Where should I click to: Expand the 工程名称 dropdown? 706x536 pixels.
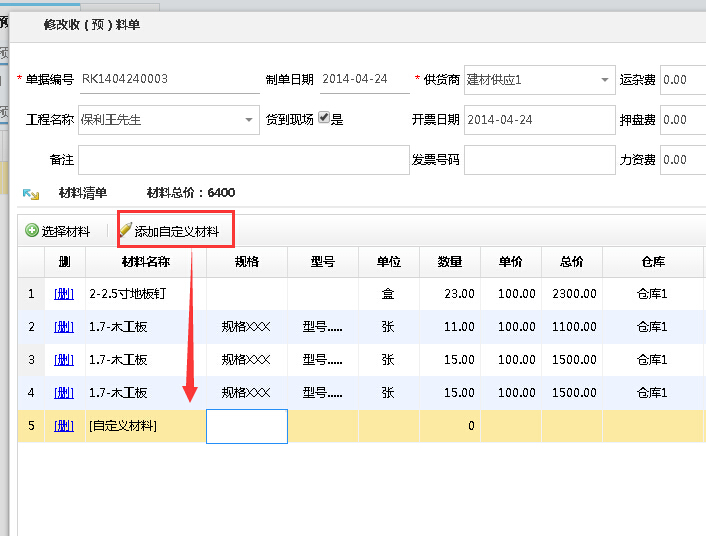coord(250,120)
